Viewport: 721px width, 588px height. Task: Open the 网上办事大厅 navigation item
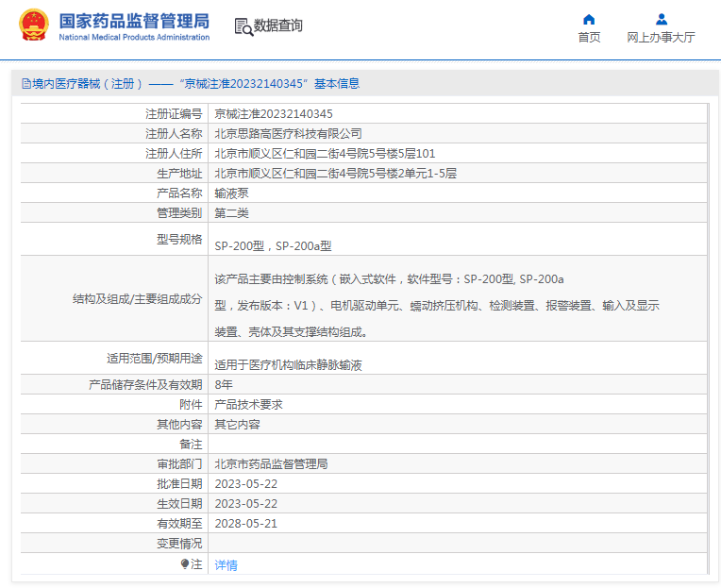[x=661, y=38]
